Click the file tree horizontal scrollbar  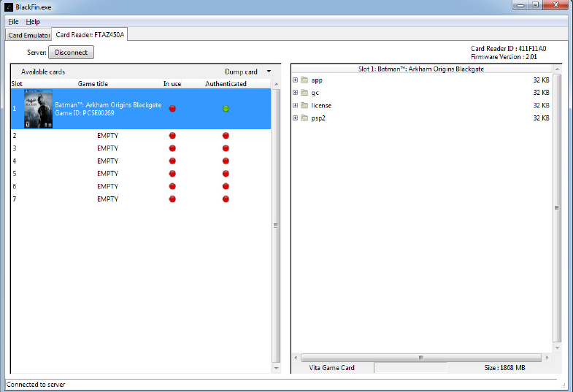coord(421,357)
